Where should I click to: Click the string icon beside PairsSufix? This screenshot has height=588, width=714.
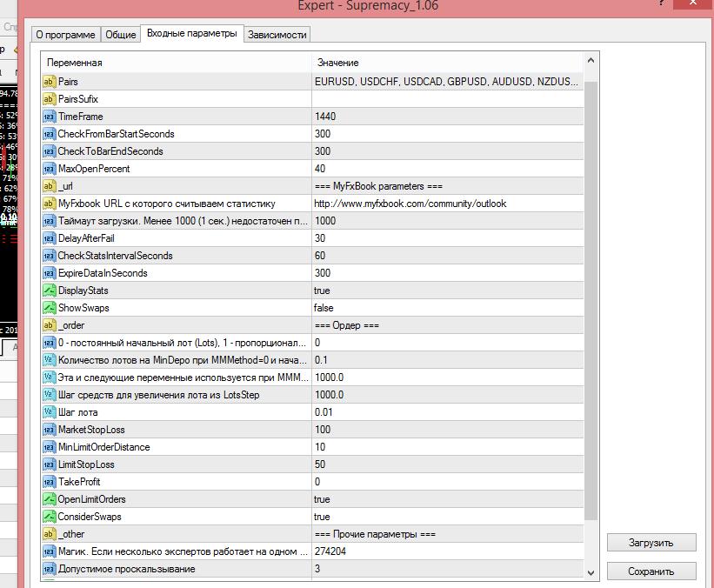pyautogui.click(x=49, y=99)
